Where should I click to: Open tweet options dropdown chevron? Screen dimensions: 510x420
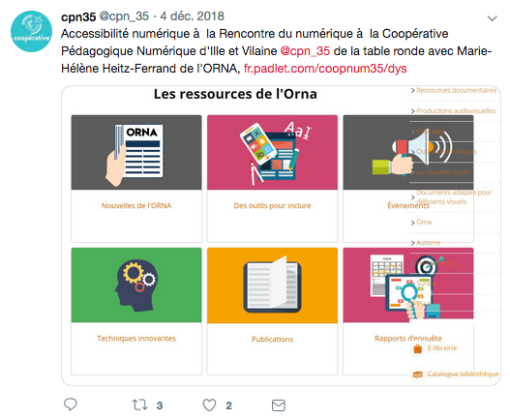click(x=493, y=18)
